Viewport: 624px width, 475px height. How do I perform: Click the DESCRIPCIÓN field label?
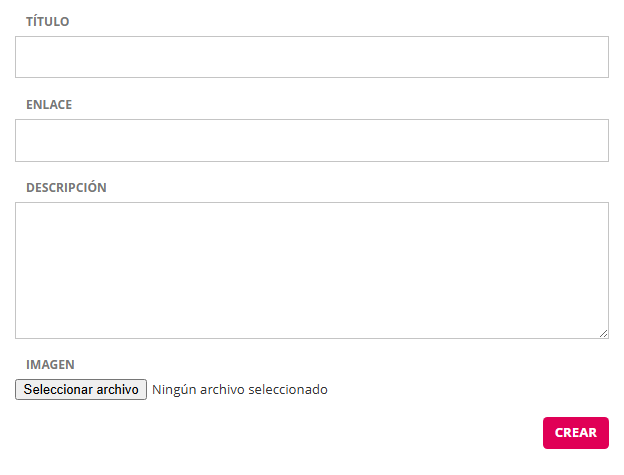(66, 187)
